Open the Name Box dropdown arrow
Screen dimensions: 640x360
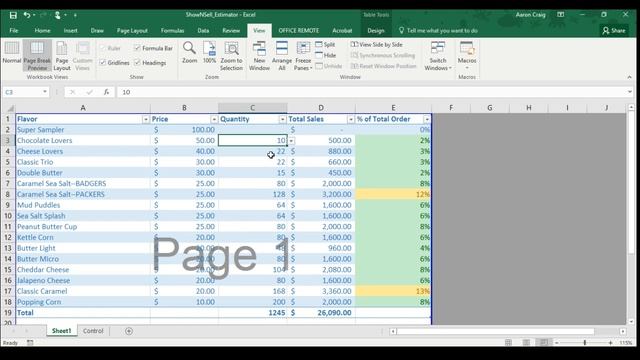[45, 92]
